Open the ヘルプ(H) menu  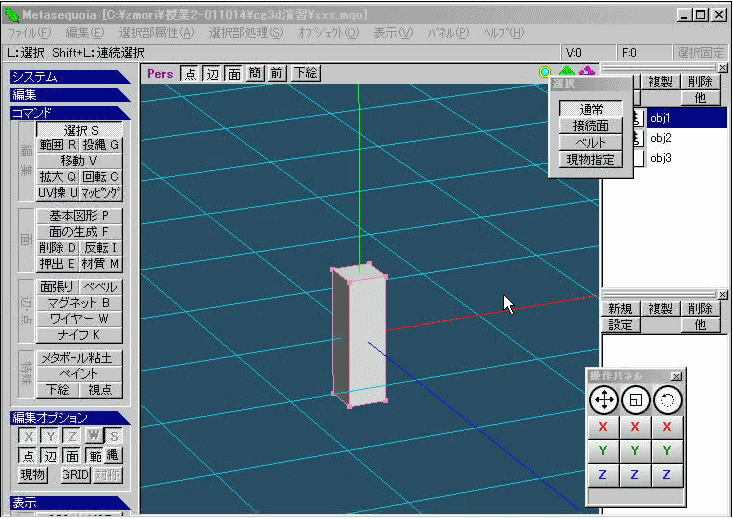503,33
